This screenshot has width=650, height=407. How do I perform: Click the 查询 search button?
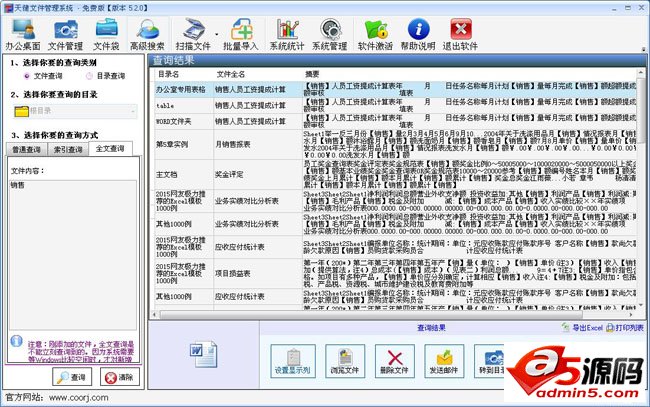72,377
